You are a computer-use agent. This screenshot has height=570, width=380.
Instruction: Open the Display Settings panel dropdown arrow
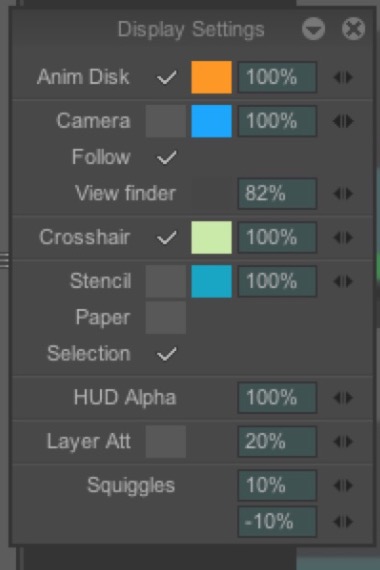tap(313, 28)
